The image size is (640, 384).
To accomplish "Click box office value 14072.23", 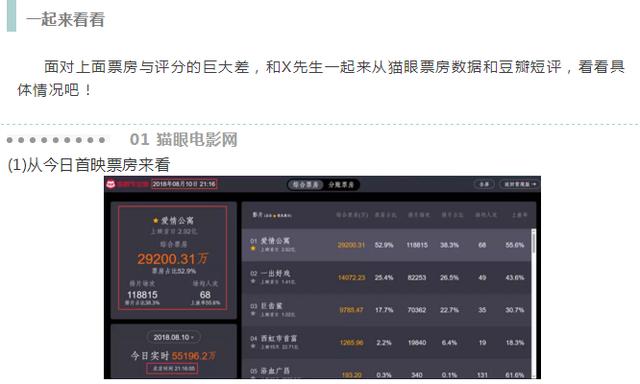I will tap(351, 277).
